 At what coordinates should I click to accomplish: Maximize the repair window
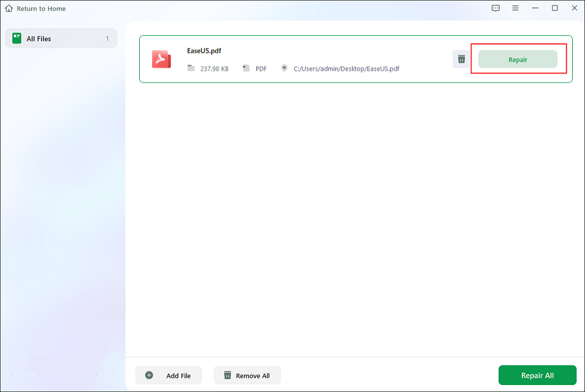[555, 8]
